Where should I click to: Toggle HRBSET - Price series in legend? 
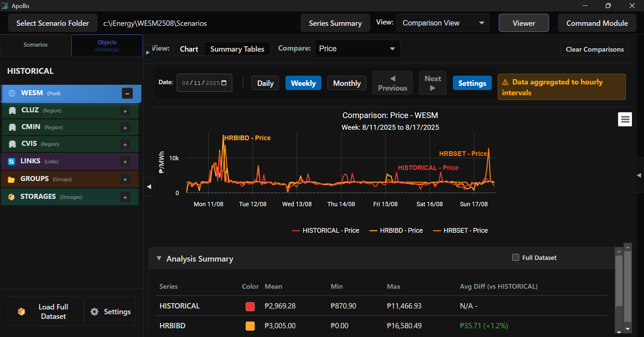[460, 230]
